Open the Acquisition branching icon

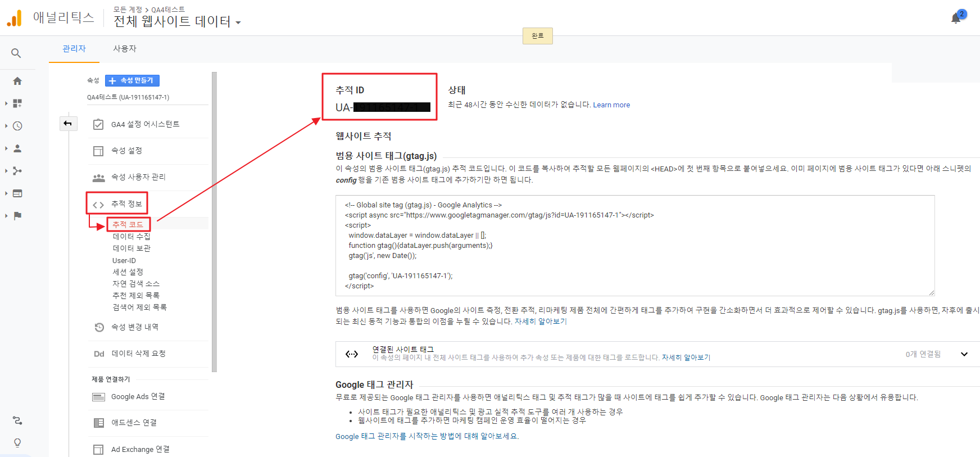17,171
